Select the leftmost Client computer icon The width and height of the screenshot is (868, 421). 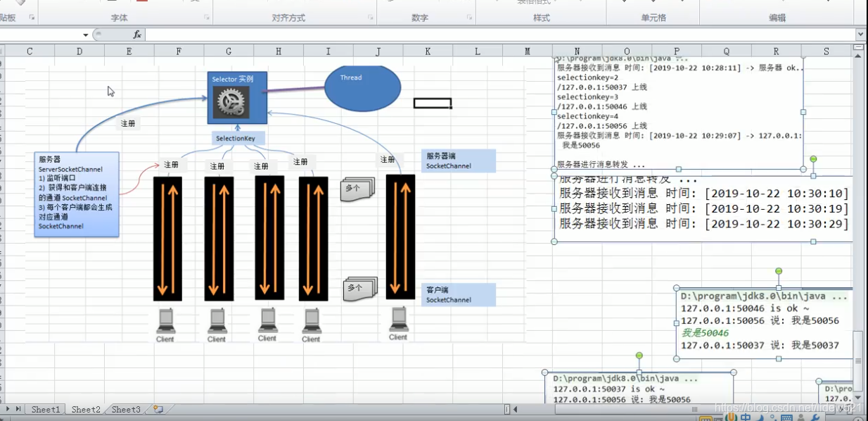point(165,321)
